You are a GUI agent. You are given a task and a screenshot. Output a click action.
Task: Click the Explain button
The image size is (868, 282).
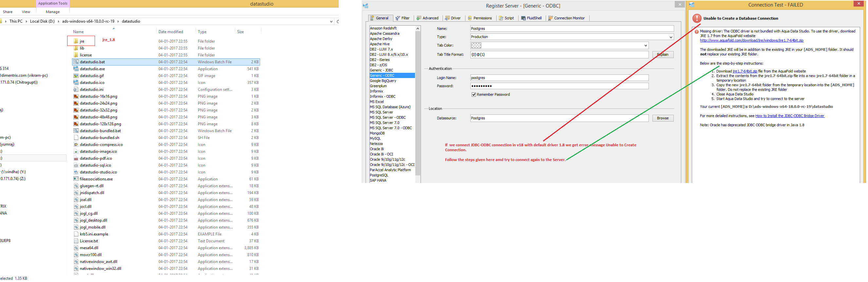pos(663,55)
